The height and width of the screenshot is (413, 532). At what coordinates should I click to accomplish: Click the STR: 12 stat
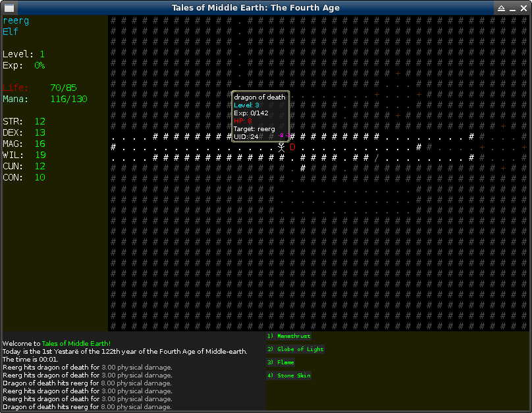click(24, 121)
